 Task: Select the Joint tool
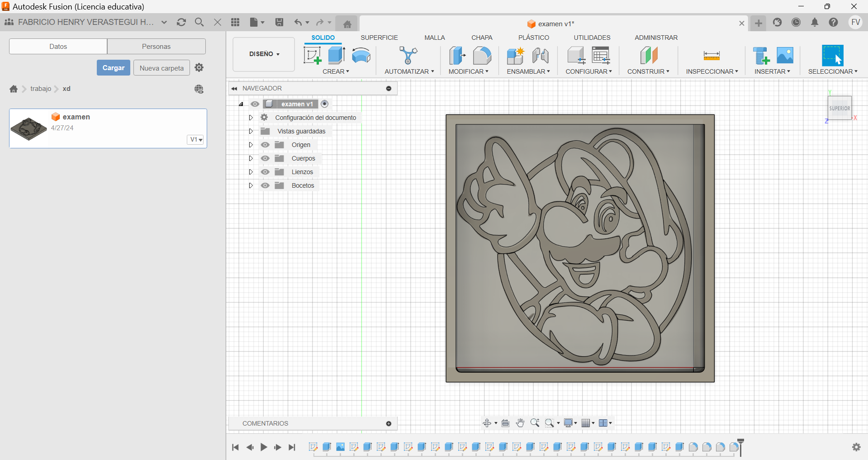coord(540,56)
